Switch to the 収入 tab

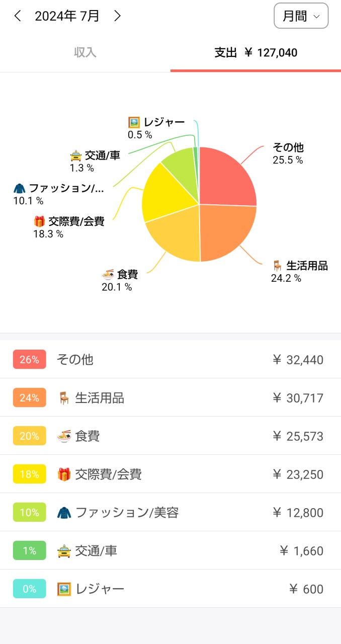pyautogui.click(x=85, y=52)
